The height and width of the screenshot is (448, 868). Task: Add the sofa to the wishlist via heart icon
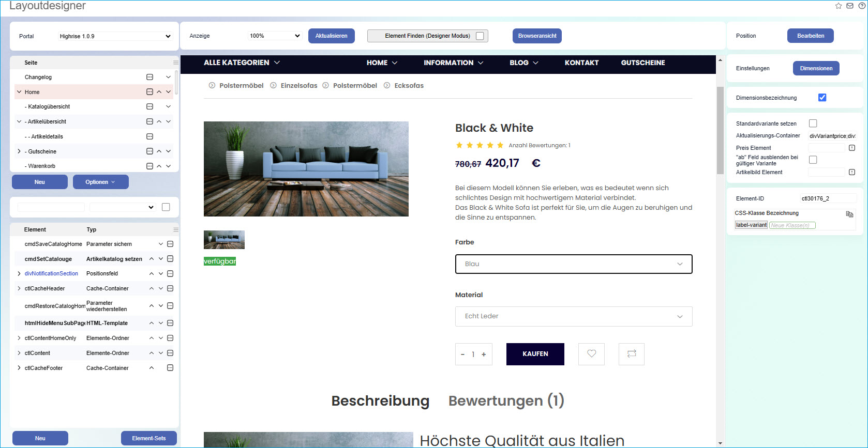(592, 354)
